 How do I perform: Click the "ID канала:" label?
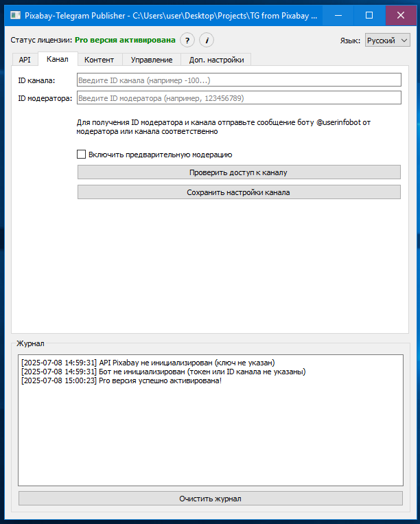point(36,80)
